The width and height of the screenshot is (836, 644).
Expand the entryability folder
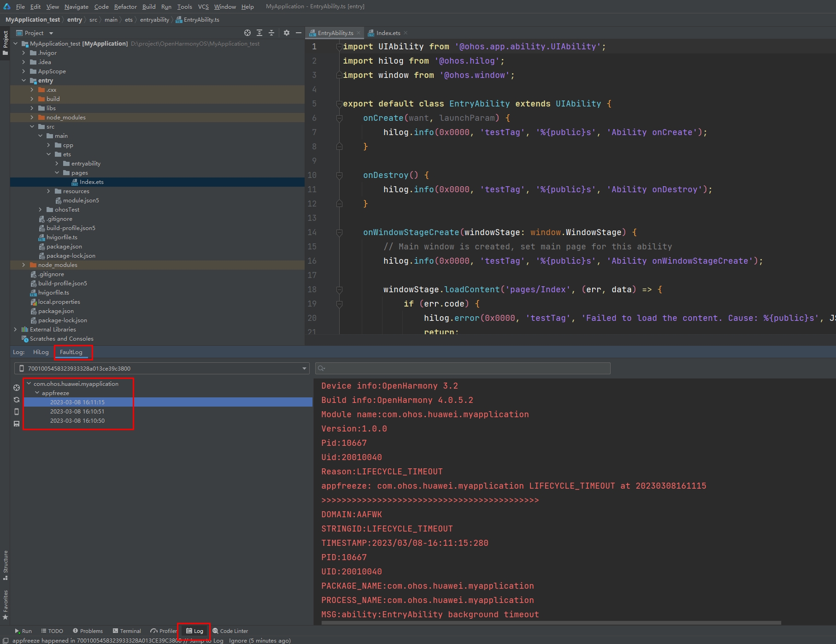click(57, 164)
